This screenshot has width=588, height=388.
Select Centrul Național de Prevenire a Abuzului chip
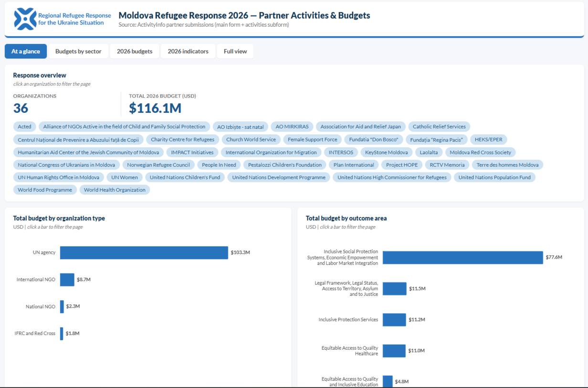pos(78,140)
